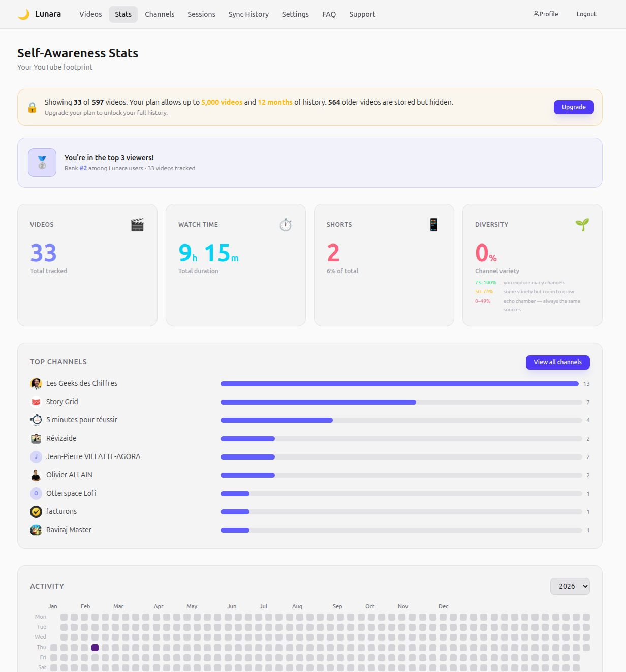Click the Révizaide channel avatar
This screenshot has width=626, height=672.
pyautogui.click(x=36, y=438)
